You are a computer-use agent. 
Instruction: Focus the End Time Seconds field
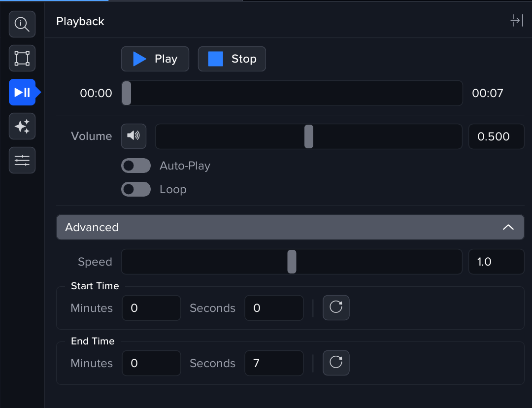pyautogui.click(x=274, y=363)
